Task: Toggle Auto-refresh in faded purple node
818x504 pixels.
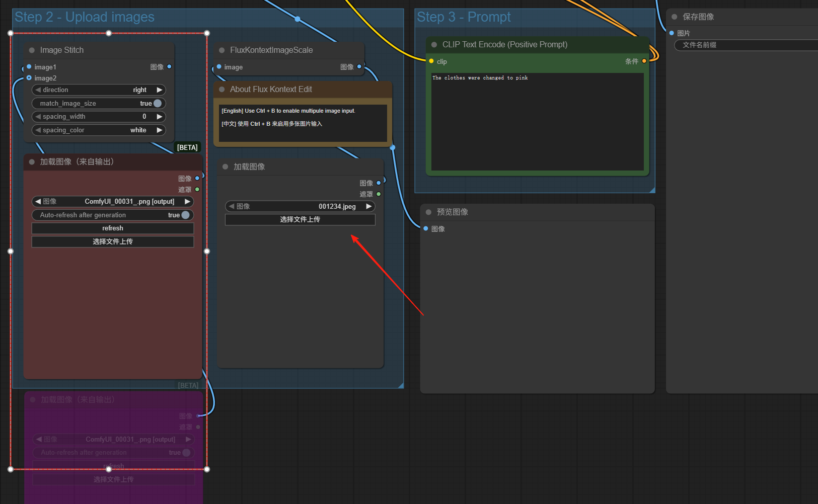Action: click(x=186, y=453)
